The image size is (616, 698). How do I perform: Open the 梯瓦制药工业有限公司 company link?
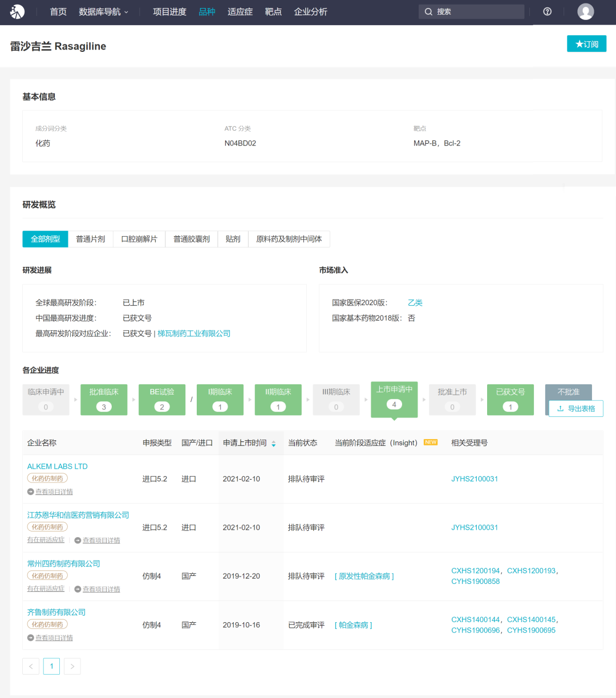(194, 334)
